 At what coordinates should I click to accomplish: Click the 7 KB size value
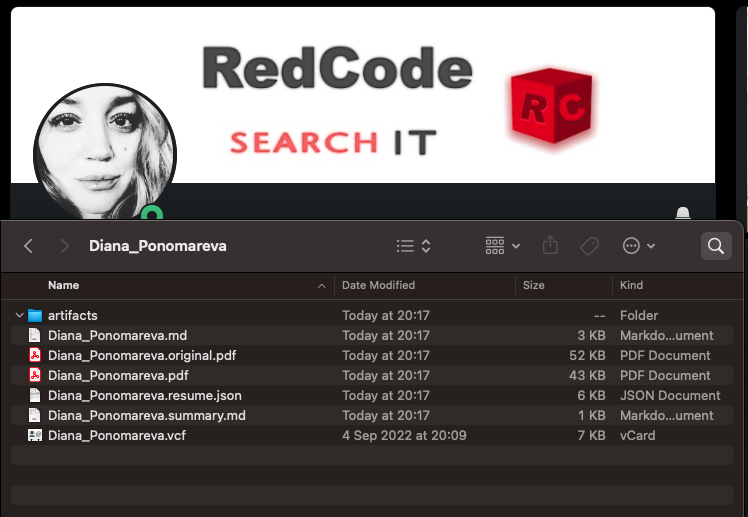point(591,435)
